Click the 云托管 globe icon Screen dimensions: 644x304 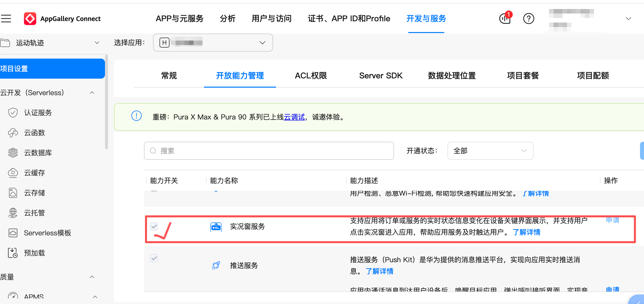tap(13, 213)
